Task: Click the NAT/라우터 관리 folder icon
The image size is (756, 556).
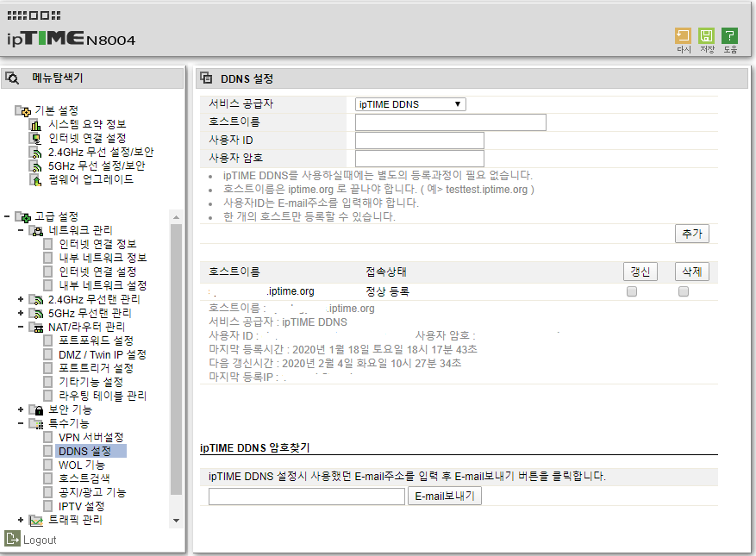Action: pos(35,328)
